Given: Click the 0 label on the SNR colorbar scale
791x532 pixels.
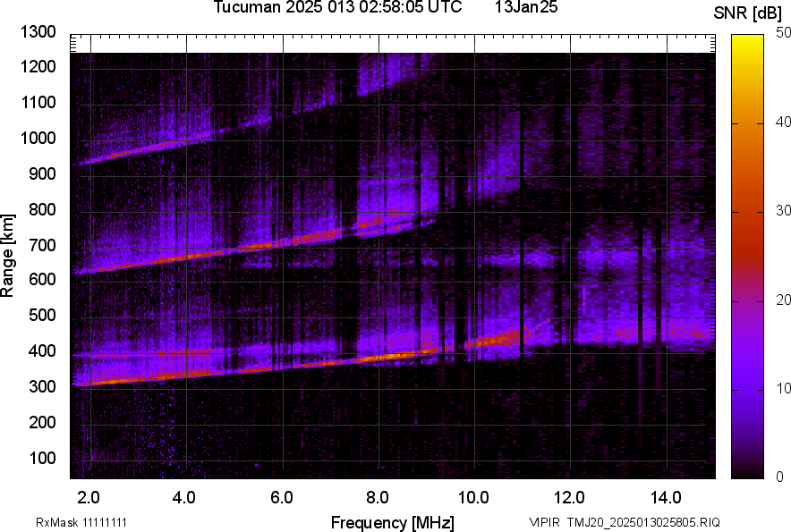Looking at the screenshot, I should tap(780, 477).
